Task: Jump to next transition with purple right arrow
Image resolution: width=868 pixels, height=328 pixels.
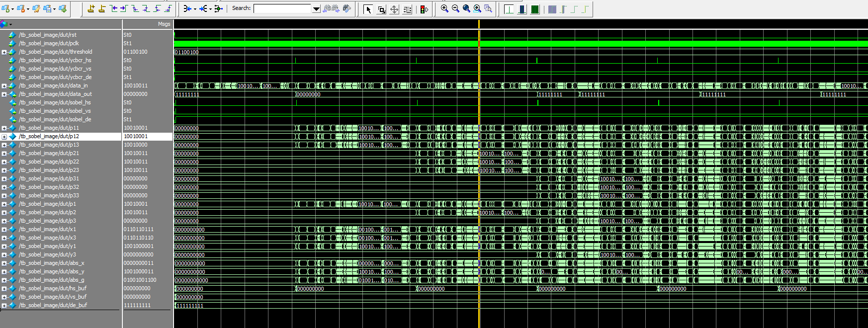Action: click(124, 8)
